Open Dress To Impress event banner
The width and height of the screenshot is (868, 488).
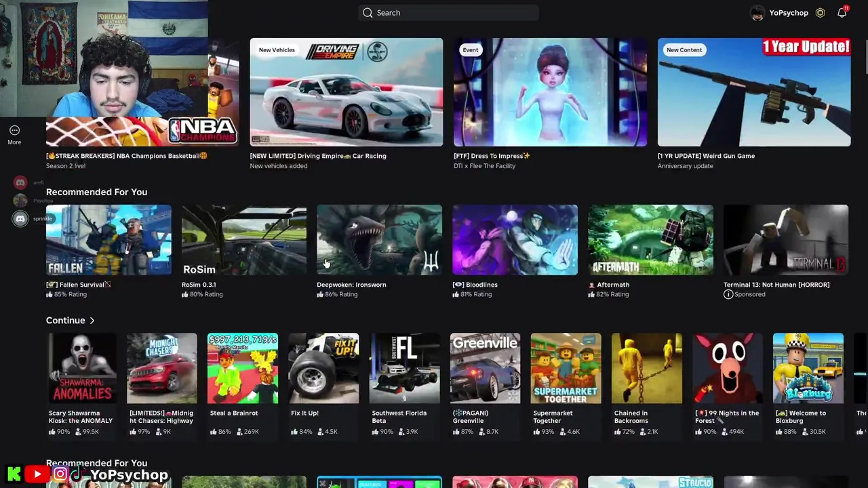point(550,92)
